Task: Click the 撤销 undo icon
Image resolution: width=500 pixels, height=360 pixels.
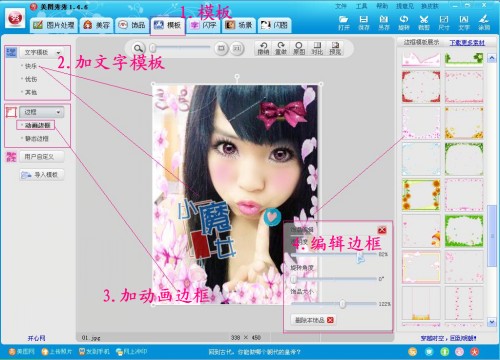Action: tap(263, 48)
